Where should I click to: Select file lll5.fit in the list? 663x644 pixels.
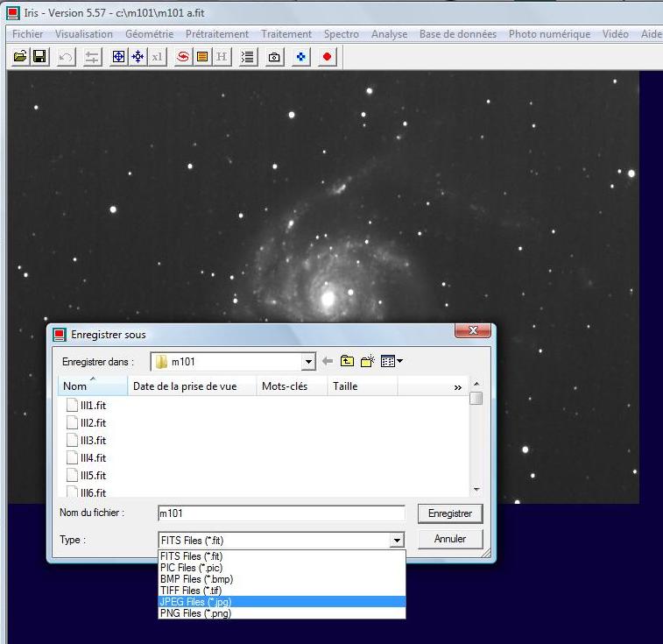(86, 476)
